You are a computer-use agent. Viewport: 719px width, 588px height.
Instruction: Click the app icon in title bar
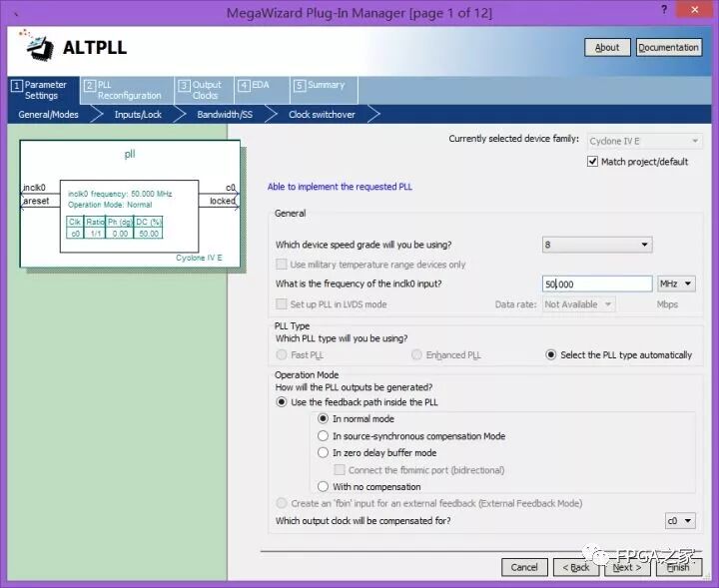pyautogui.click(x=14, y=11)
